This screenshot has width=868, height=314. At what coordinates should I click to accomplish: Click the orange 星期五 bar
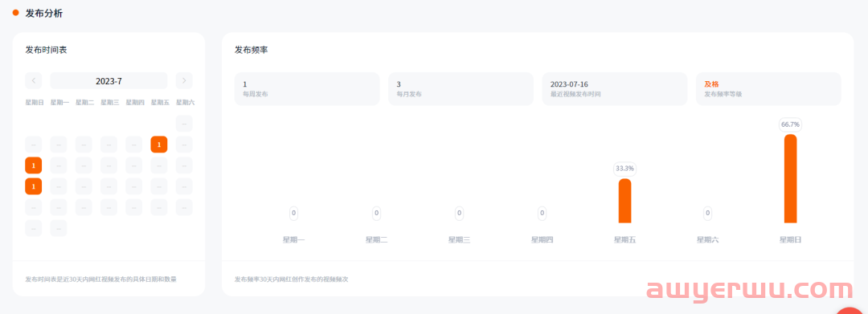coord(624,201)
